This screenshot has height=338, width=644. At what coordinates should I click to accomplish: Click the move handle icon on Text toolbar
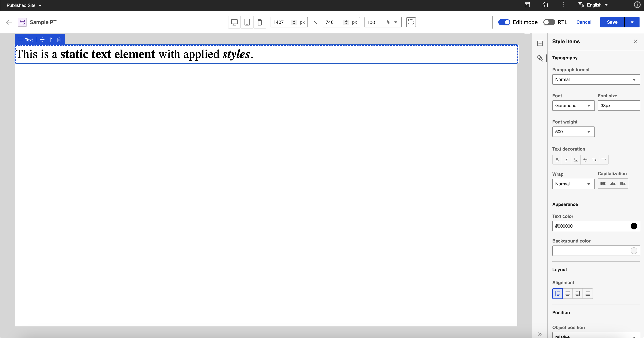tap(42, 40)
